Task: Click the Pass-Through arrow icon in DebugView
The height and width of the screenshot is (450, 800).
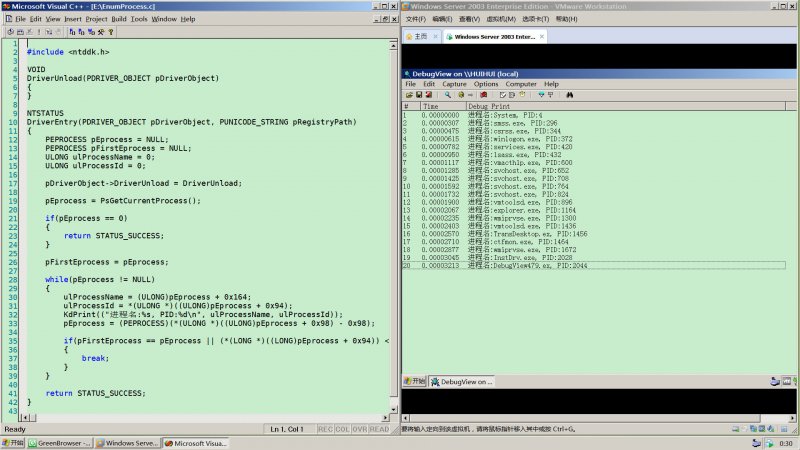Action: tap(470, 95)
